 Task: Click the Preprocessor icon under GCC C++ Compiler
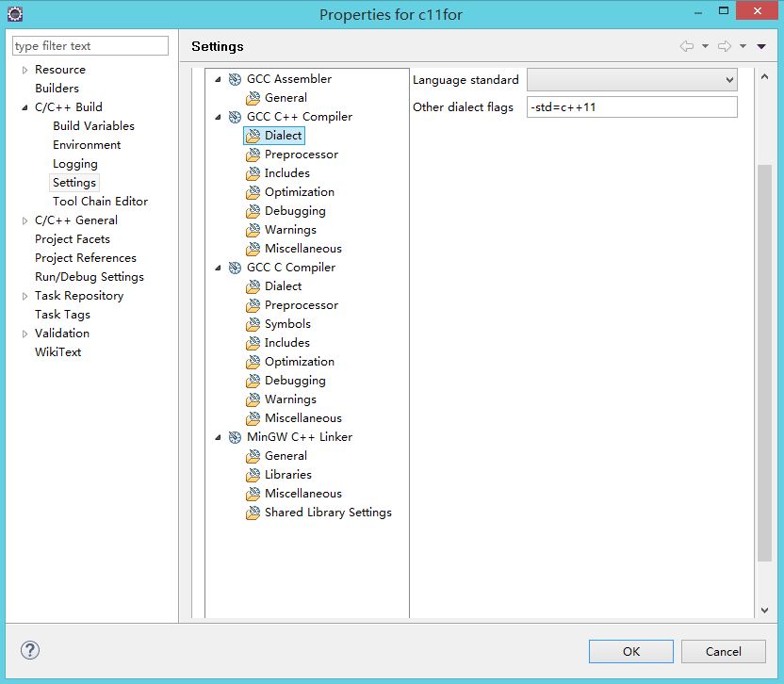click(253, 155)
